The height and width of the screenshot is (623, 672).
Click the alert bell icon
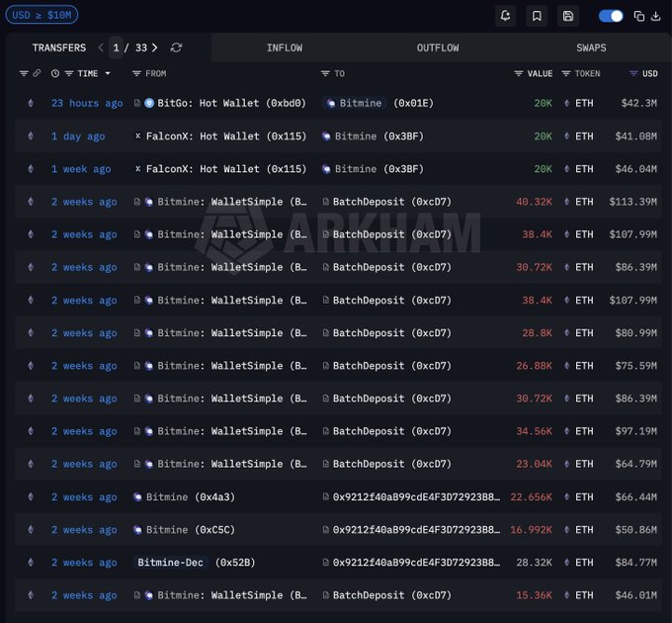(507, 16)
